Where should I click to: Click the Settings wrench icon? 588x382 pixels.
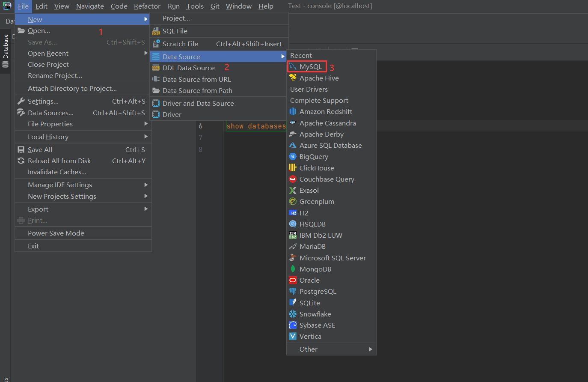point(21,101)
